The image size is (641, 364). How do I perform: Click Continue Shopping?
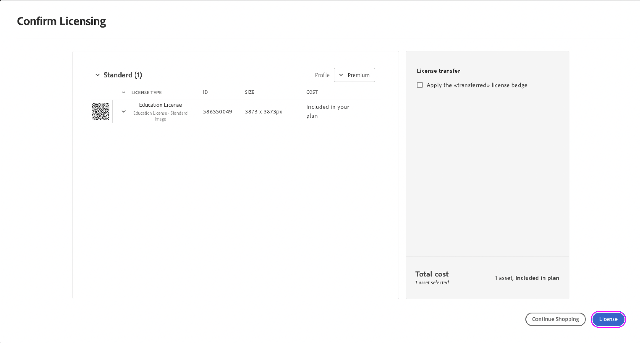[555, 319]
